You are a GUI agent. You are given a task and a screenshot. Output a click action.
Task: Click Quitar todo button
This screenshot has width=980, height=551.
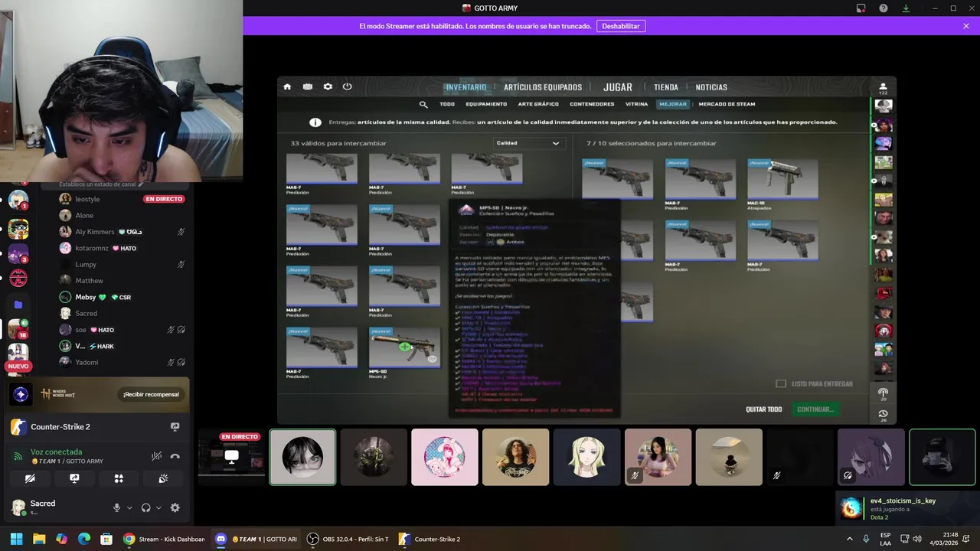763,409
